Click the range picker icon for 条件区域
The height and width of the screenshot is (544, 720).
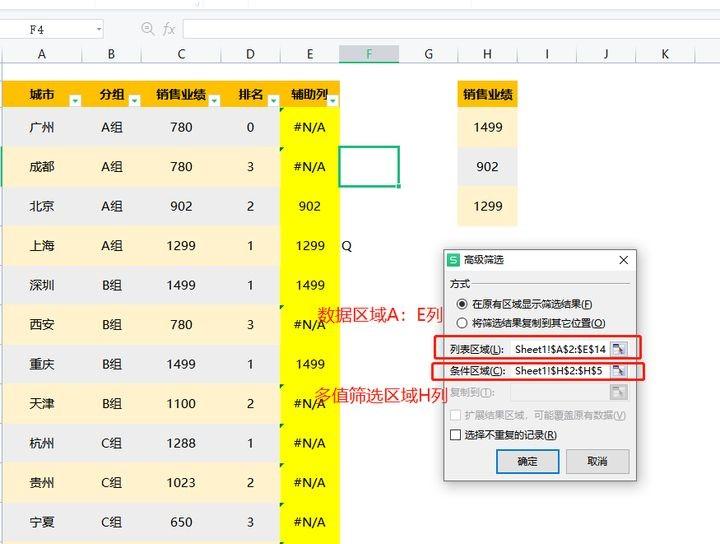(619, 370)
